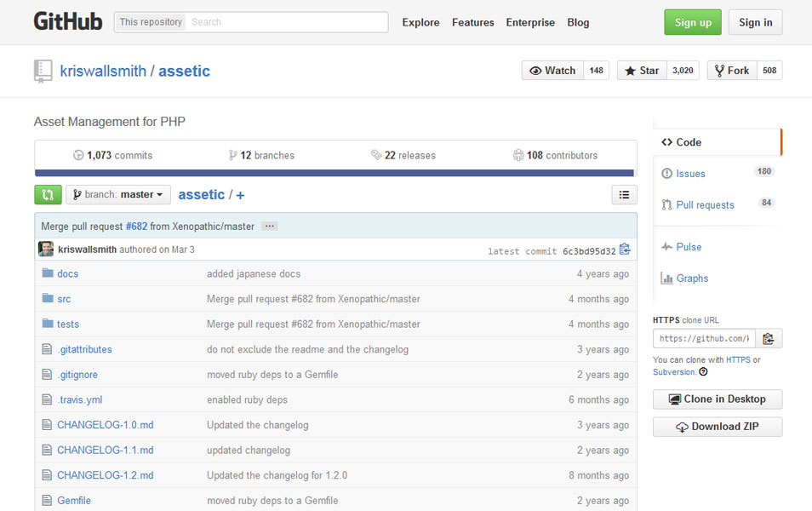Open pull request #682 link
The width and height of the screenshot is (812, 511).
point(137,227)
